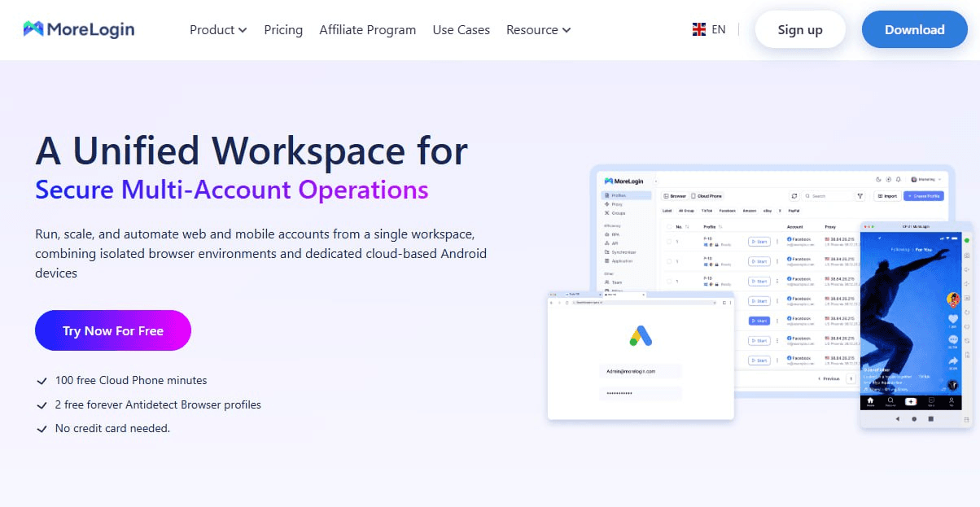
Task: Open the Pricing page
Action: 283,29
